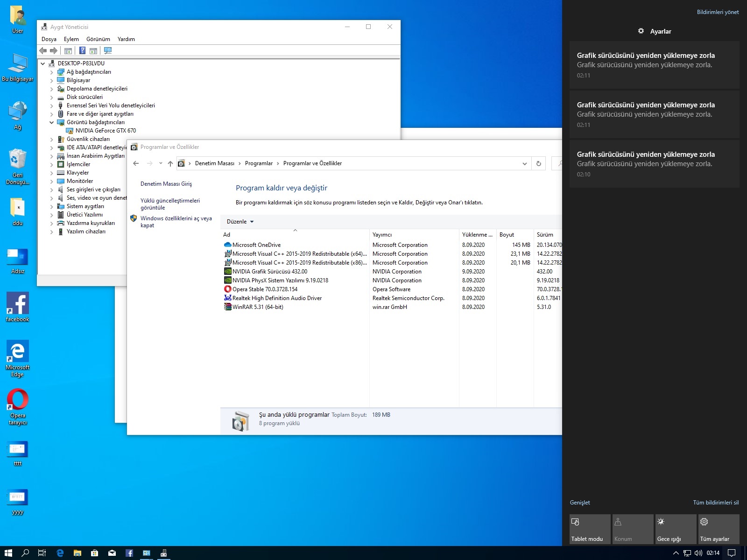Toggle Tablet modu quick action

[x=590, y=529]
